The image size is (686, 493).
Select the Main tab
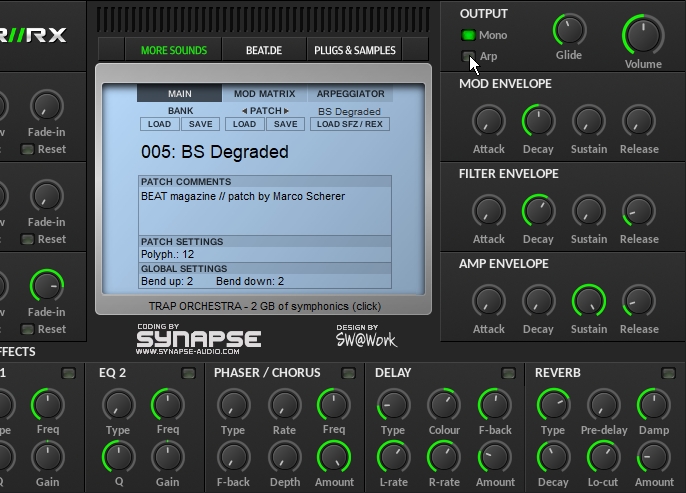180,94
